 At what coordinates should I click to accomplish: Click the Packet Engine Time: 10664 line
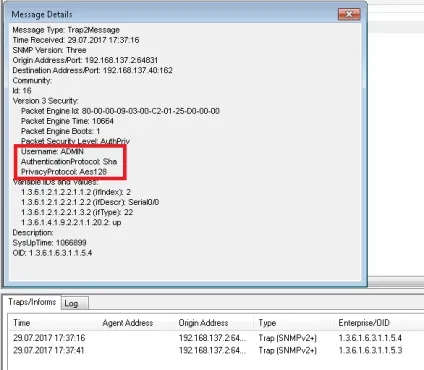[x=67, y=121]
